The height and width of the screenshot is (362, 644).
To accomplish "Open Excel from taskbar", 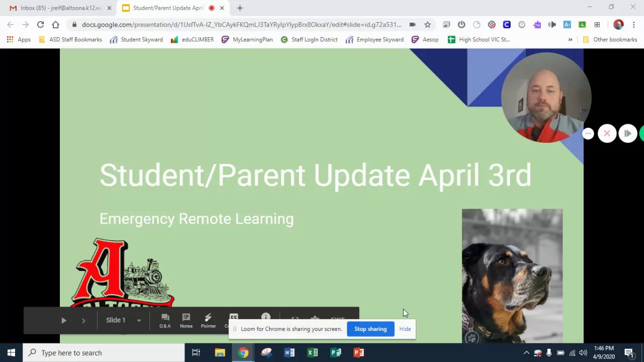I will coord(312,352).
